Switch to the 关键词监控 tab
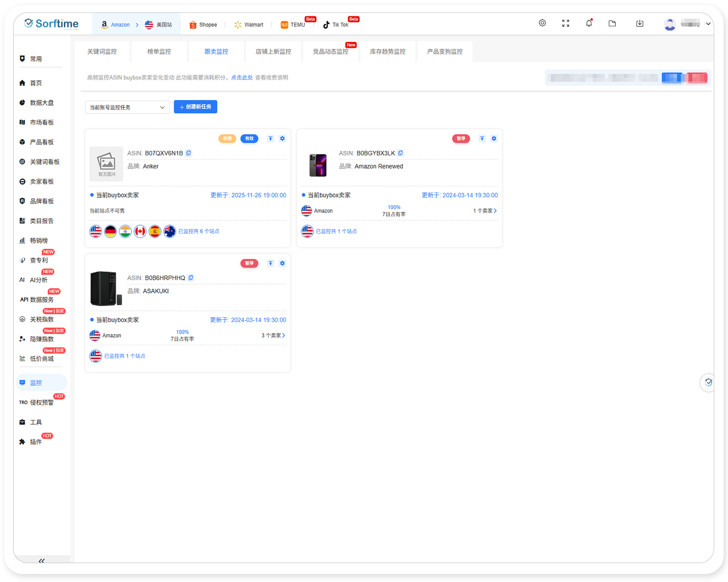The image size is (728, 582). [x=102, y=51]
